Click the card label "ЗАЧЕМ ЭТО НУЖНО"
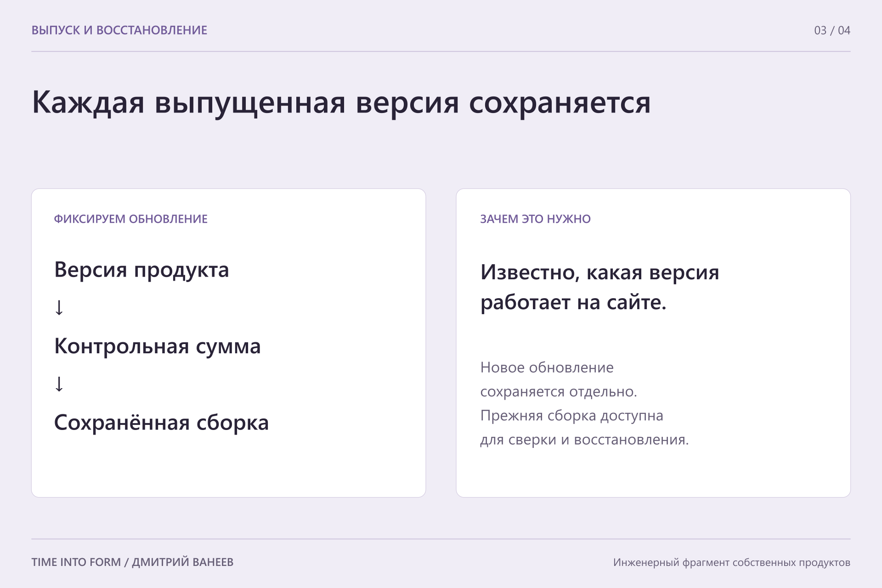882x588 pixels. (536, 219)
